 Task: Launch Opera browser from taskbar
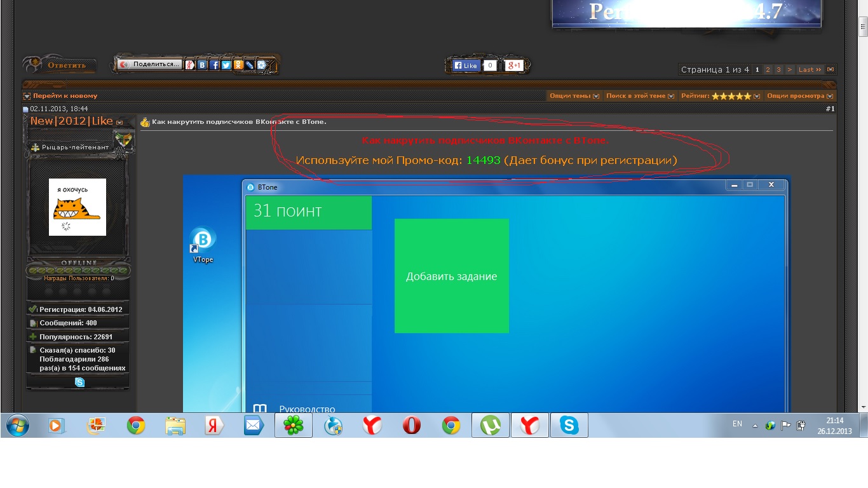click(x=412, y=426)
